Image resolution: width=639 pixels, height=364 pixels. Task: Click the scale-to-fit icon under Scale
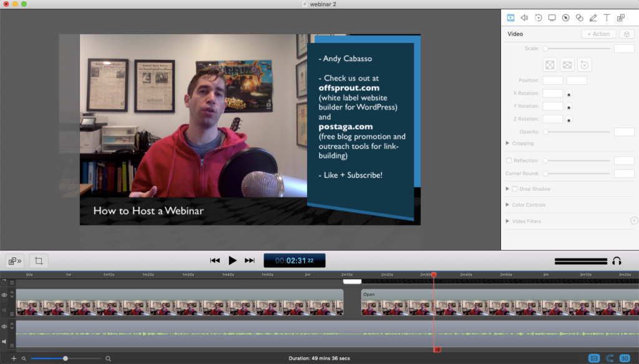tap(550, 65)
